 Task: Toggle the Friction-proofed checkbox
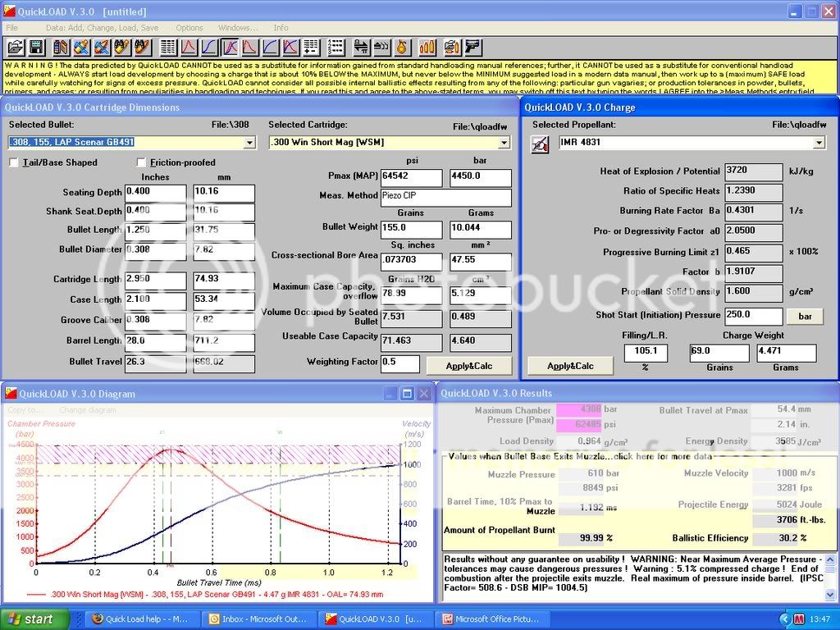(x=141, y=162)
